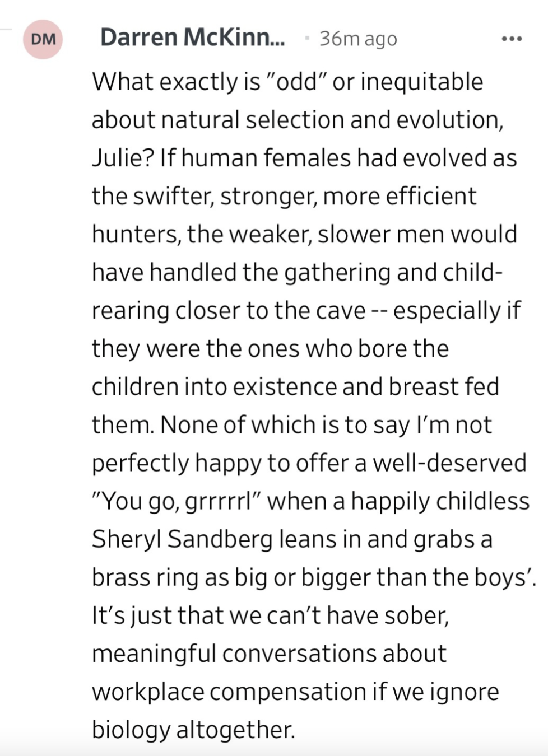Click the word inequitable in first line
Image resolution: width=548 pixels, height=756 pixels.
tap(421, 82)
